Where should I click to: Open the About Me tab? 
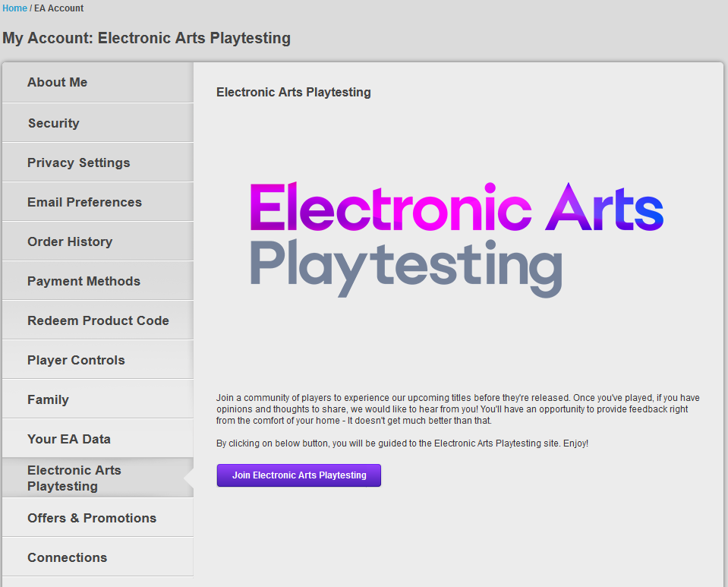[x=97, y=82]
